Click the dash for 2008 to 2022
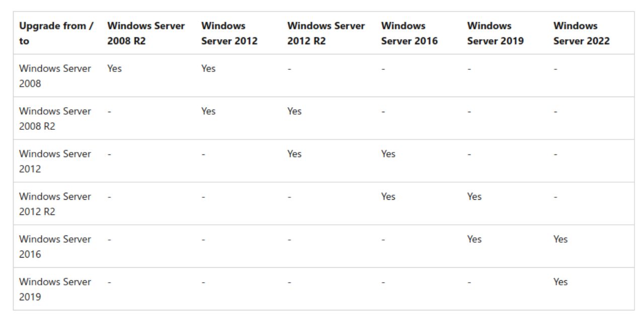 click(555, 69)
